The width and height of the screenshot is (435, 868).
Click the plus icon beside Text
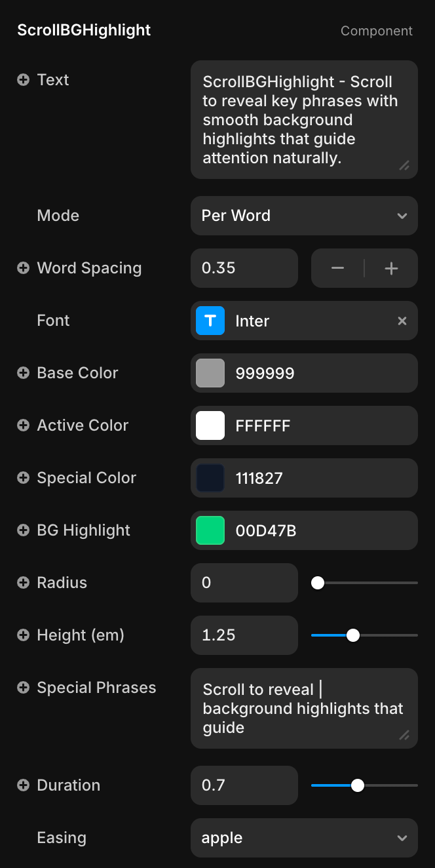pos(23,80)
